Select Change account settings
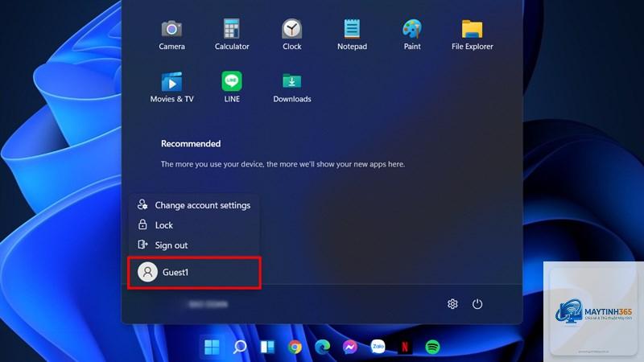The image size is (644, 362). [194, 205]
